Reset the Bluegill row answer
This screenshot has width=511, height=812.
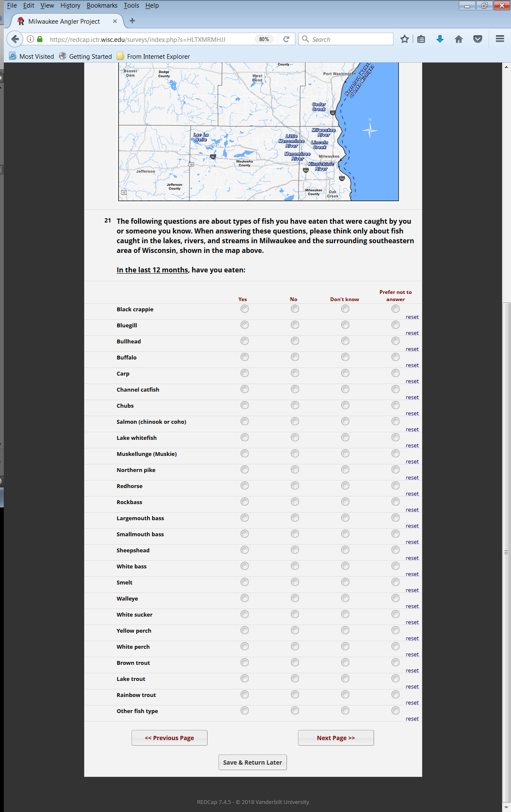pos(412,333)
